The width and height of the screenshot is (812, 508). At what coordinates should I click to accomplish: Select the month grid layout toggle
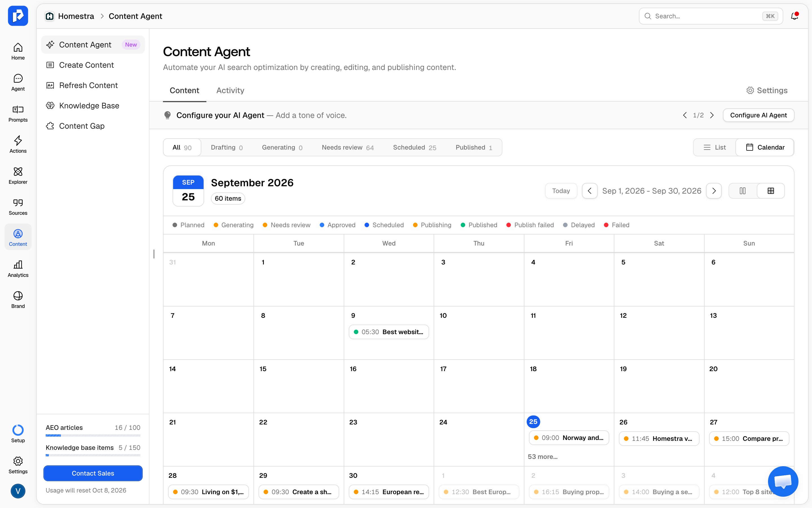[771, 191]
